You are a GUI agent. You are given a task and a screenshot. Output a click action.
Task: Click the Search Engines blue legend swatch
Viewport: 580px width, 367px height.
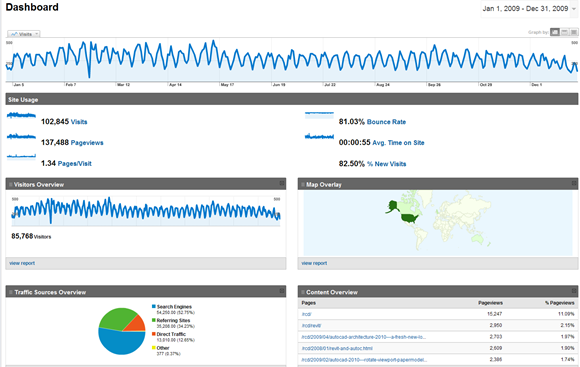[154, 306]
